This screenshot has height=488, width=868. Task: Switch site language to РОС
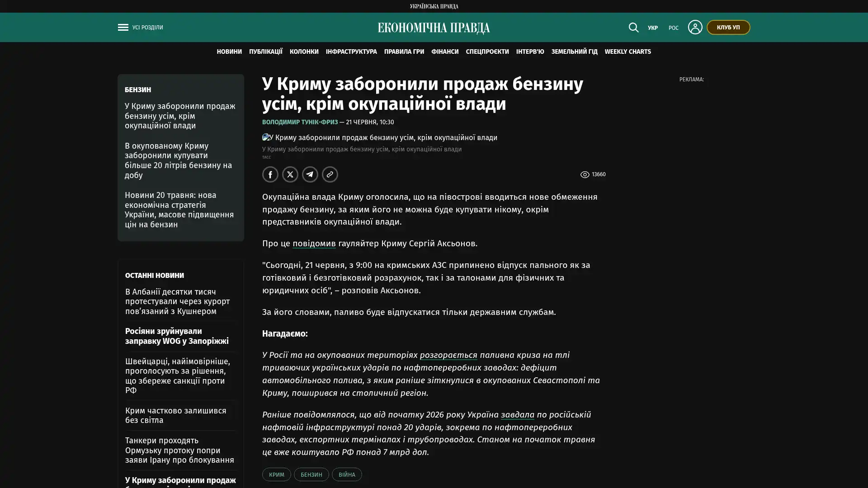673,28
